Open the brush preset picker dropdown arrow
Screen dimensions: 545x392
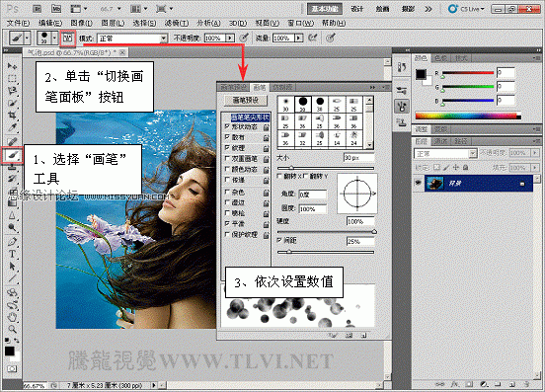(x=54, y=38)
